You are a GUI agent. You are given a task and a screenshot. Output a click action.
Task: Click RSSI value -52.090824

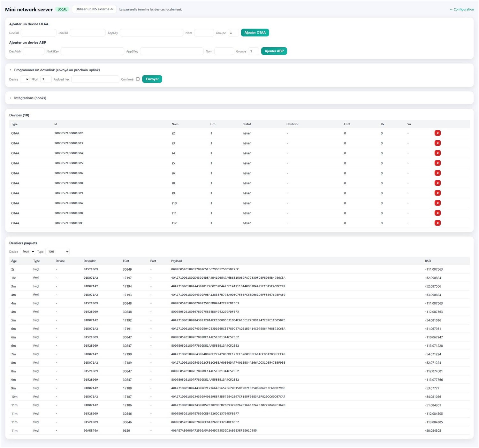pos(433,278)
